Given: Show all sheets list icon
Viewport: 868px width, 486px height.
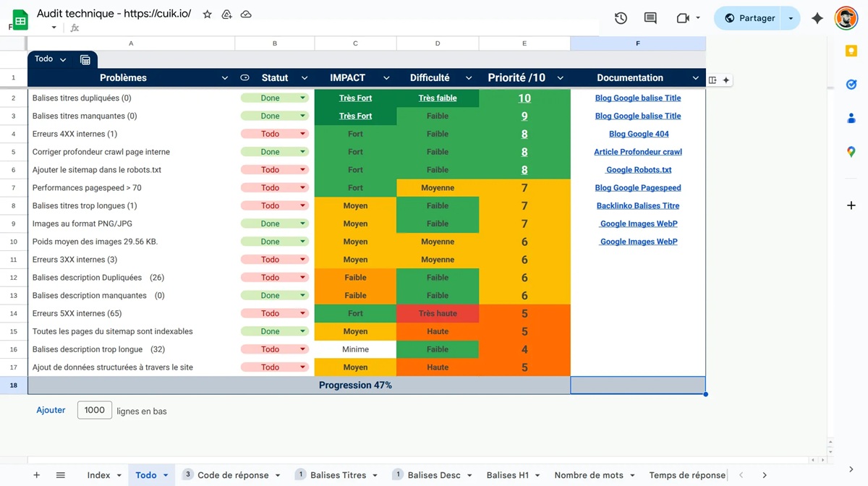Looking at the screenshot, I should coord(61,475).
